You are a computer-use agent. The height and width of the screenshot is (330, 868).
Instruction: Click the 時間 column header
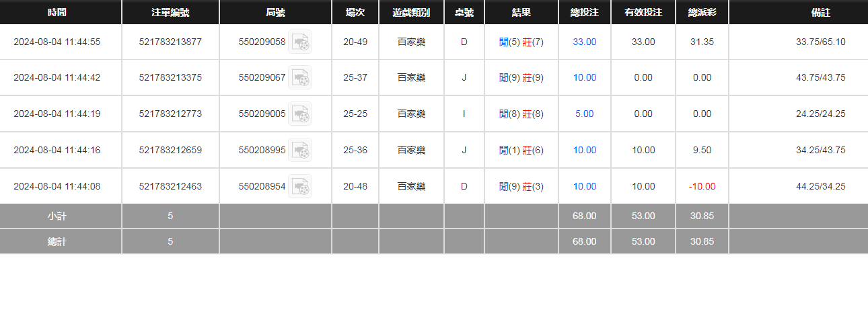(x=57, y=12)
